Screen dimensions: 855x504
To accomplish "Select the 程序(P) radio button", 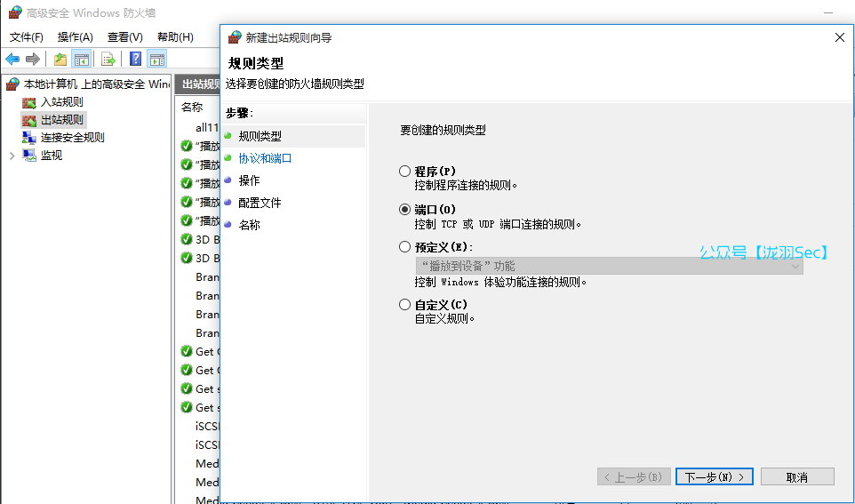I will [405, 172].
